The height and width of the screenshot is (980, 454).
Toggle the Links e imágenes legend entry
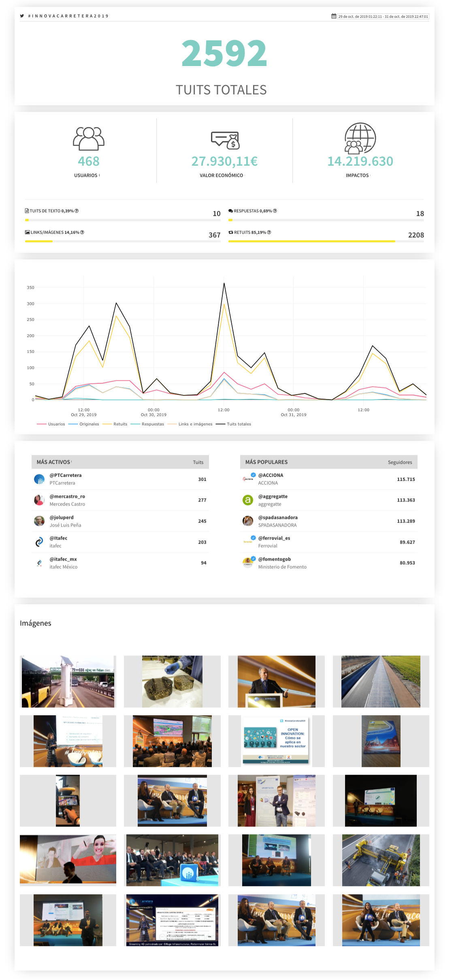pyautogui.click(x=190, y=424)
